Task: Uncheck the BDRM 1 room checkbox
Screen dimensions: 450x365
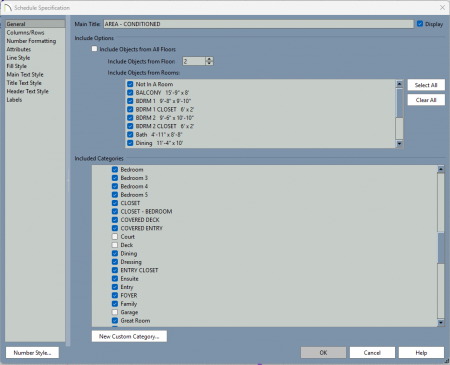Action: point(130,101)
